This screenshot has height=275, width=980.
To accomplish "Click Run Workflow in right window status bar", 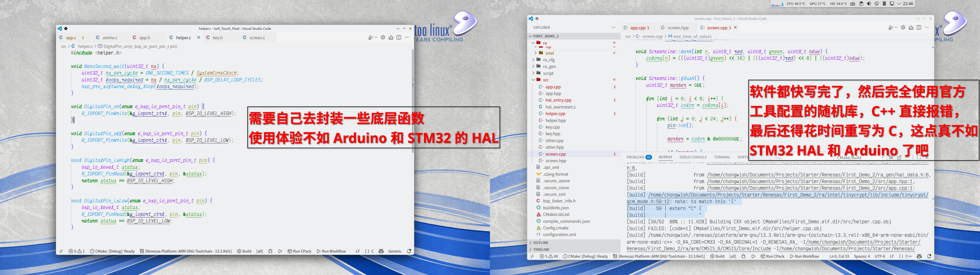I will [x=804, y=256].
